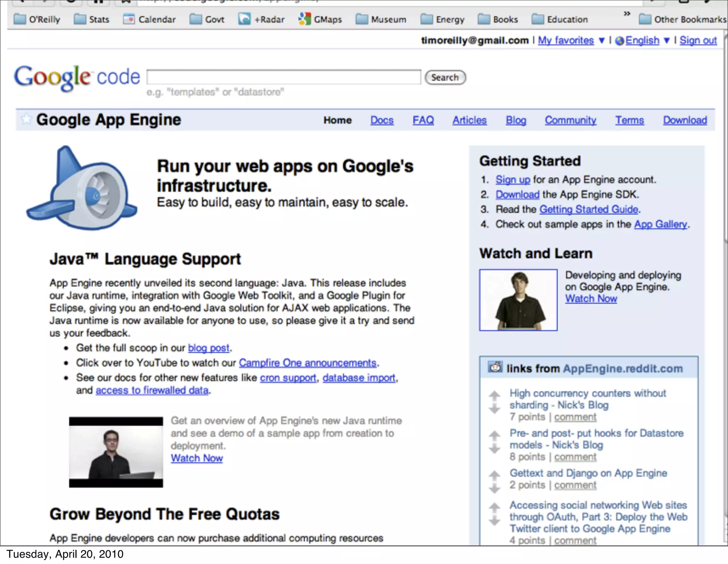
Task: Open the +Radar bookmark icon
Action: point(245,19)
